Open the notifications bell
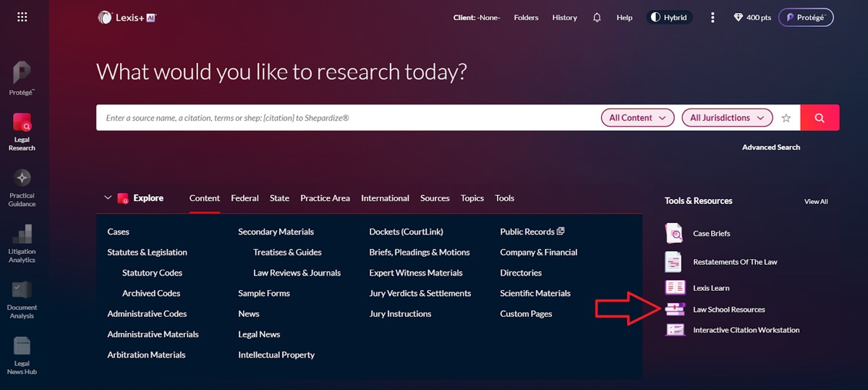Screen dimensions: 868x390 click(x=597, y=17)
